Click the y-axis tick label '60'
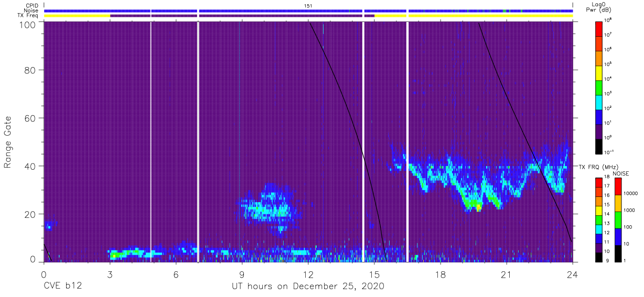 [29, 119]
